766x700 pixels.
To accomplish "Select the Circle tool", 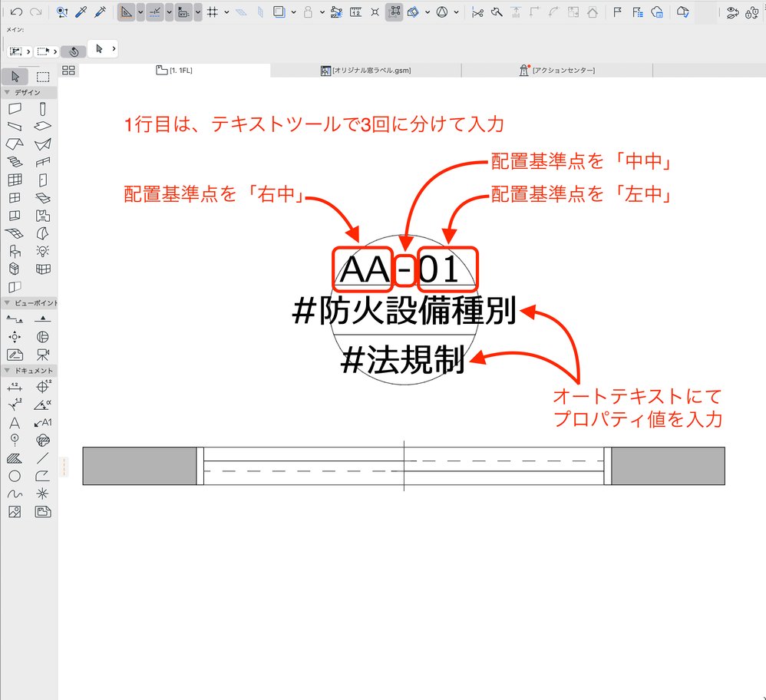I will point(15,476).
